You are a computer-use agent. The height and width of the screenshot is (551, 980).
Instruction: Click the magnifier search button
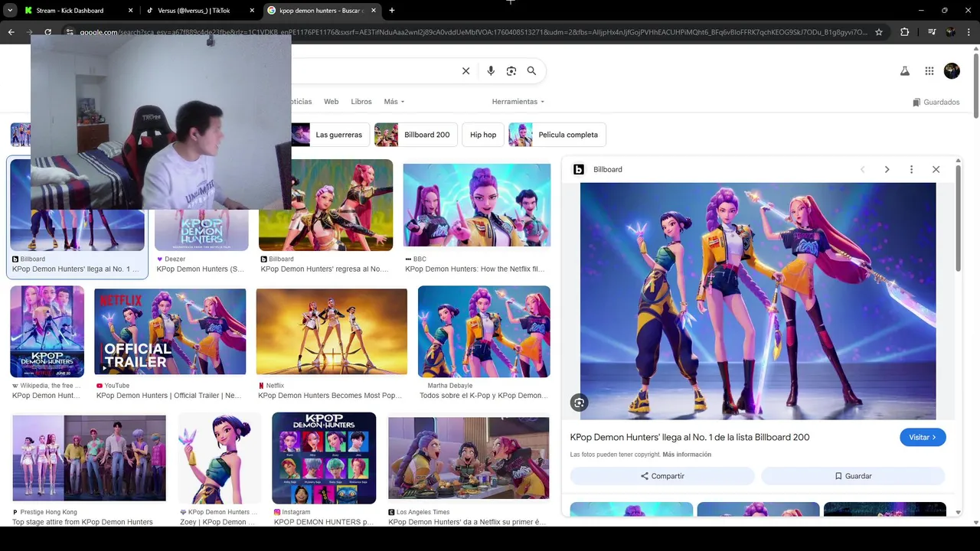pos(531,71)
